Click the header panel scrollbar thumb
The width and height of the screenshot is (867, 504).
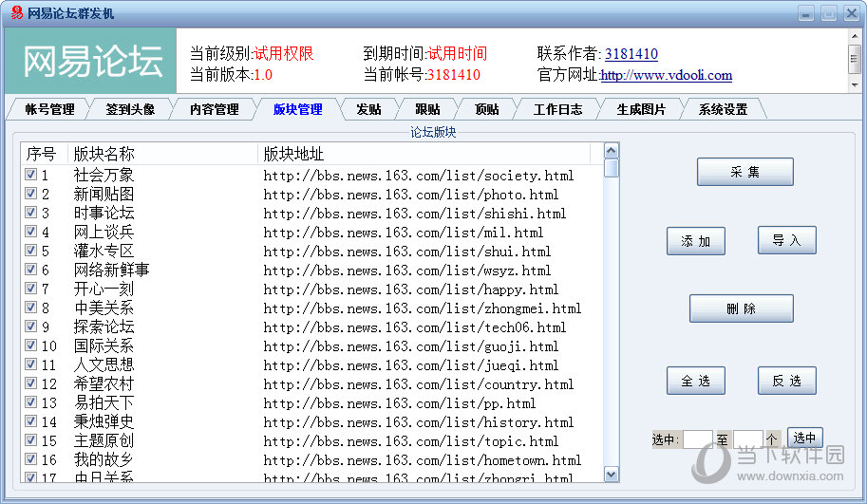click(855, 59)
